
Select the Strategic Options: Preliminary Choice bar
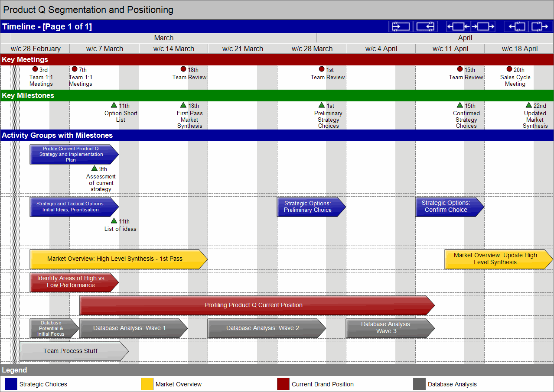312,207
